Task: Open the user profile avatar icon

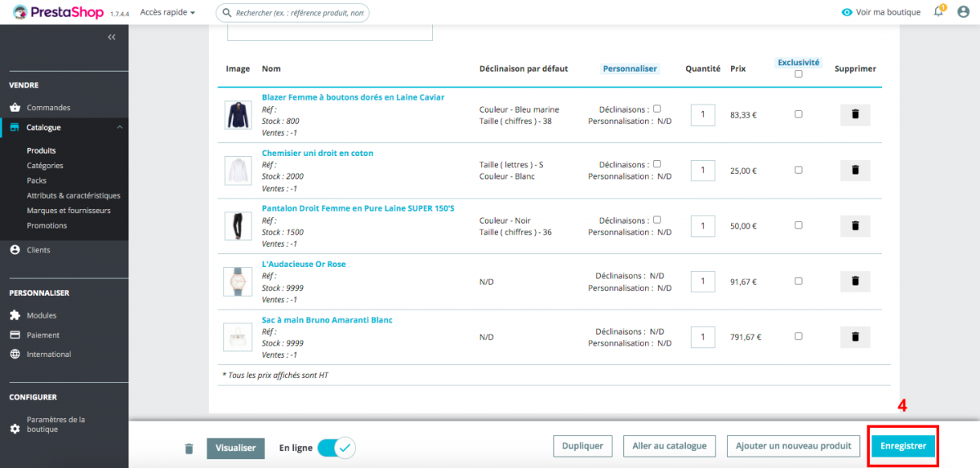Action: [963, 12]
